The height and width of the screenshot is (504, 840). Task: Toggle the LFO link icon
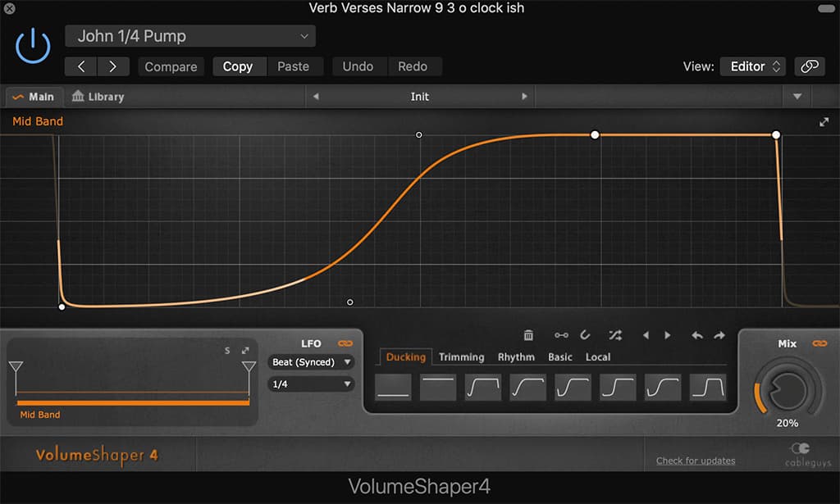[345, 343]
